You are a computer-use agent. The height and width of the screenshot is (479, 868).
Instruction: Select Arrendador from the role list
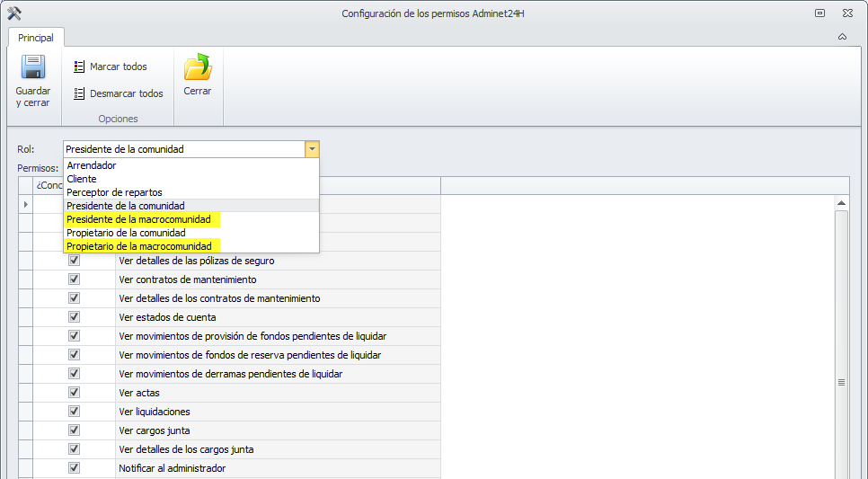click(x=191, y=165)
